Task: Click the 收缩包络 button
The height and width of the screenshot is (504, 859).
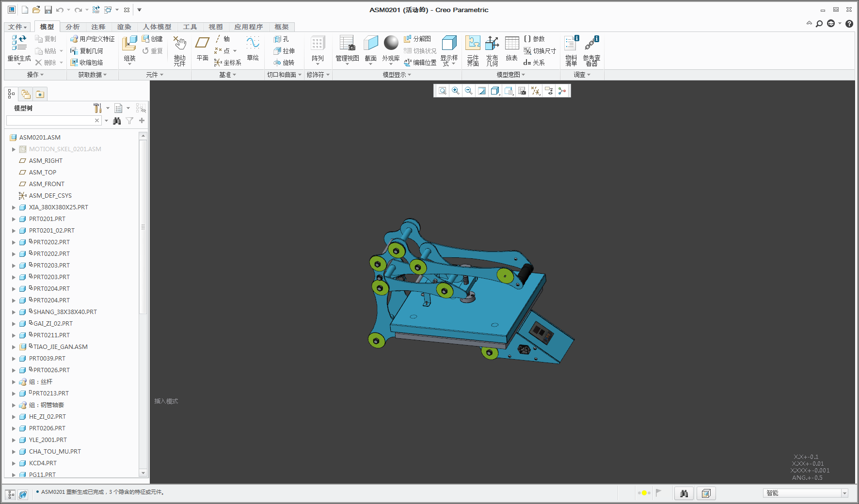Action: pos(87,63)
